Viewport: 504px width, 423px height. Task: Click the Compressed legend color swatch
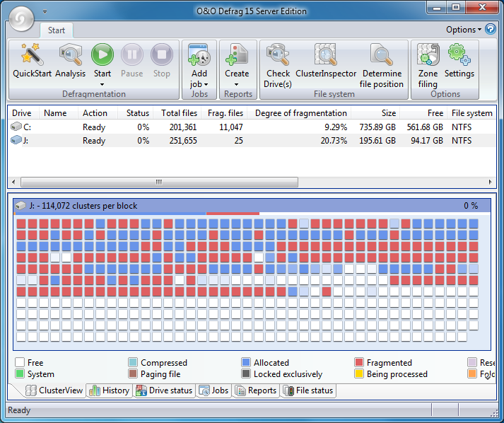click(133, 362)
